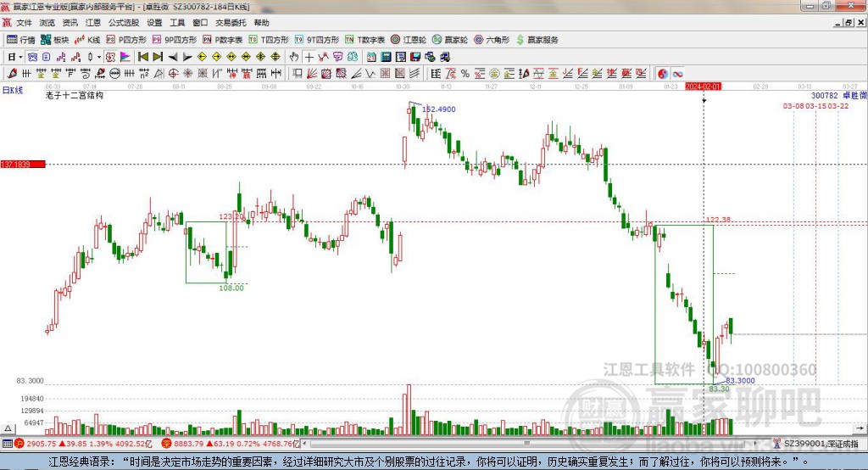Open the T四方形 tool
Screen dimensions: 868x470
click(x=269, y=39)
